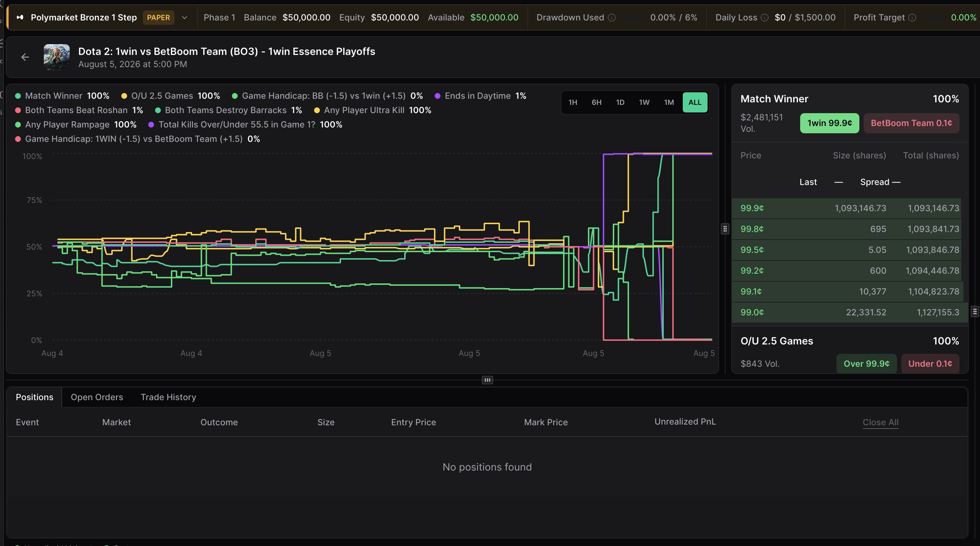Set chart range to 1M
Screen dimensions: 980x546
coord(669,102)
